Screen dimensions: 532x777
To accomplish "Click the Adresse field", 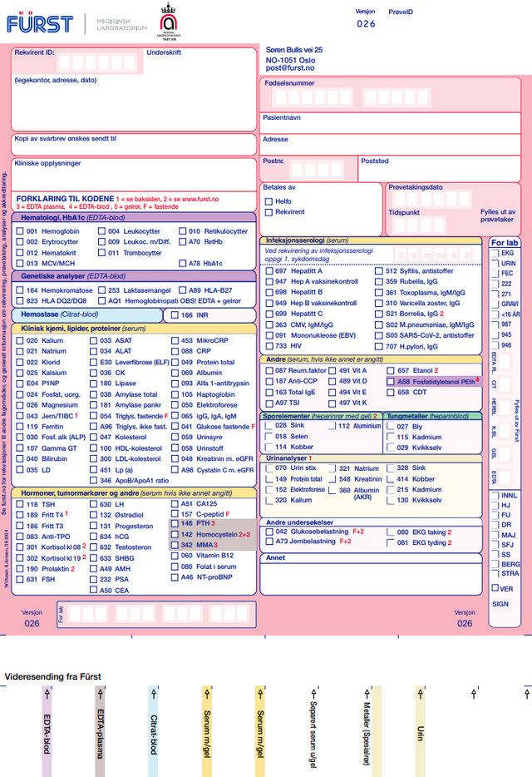I will coord(391,145).
